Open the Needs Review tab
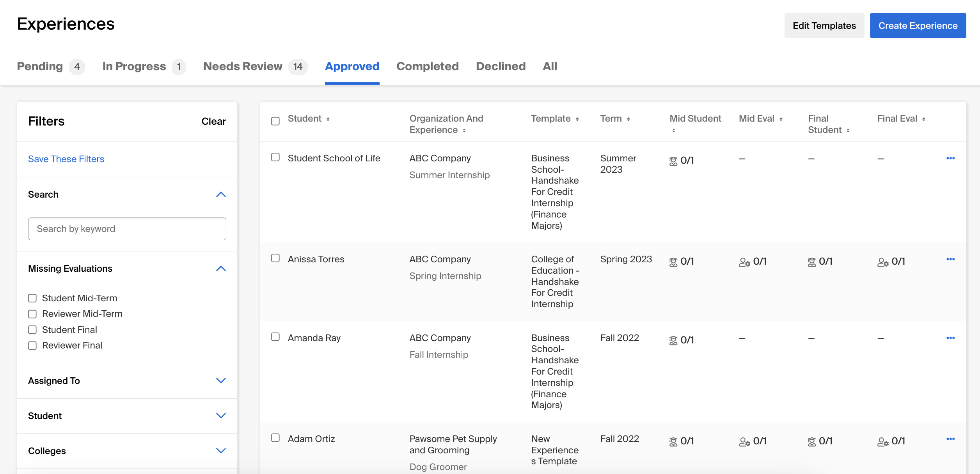 coord(256,67)
